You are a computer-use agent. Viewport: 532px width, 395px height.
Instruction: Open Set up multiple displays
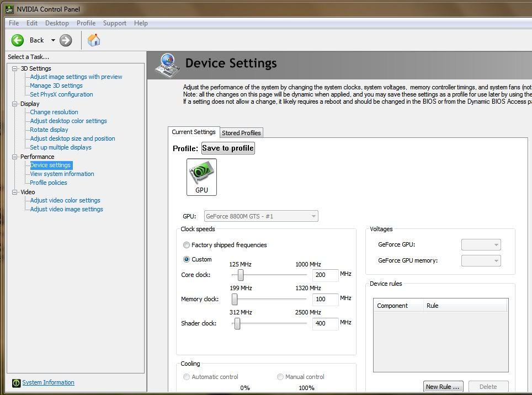(60, 147)
